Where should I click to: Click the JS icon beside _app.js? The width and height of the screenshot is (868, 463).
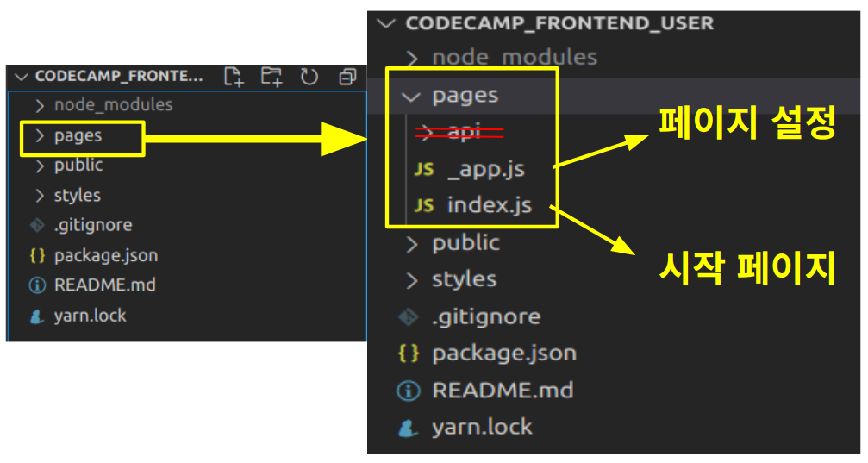[x=424, y=170]
